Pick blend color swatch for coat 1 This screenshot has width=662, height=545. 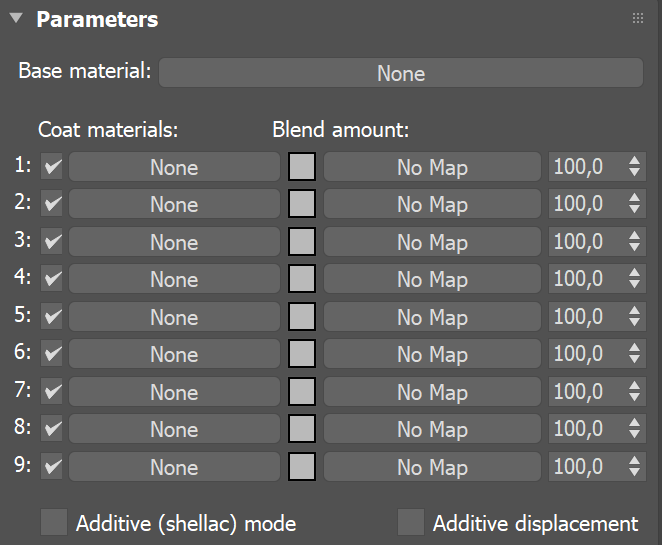pyautogui.click(x=302, y=167)
